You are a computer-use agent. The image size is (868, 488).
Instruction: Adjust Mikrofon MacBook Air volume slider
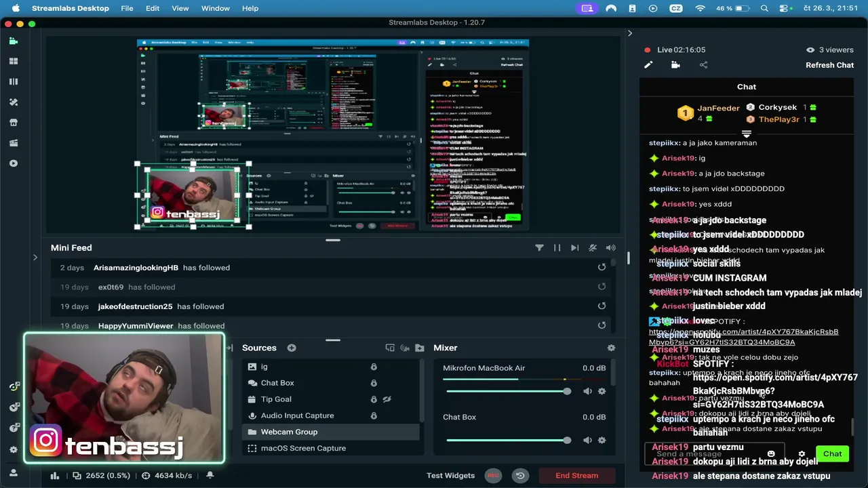509,391
